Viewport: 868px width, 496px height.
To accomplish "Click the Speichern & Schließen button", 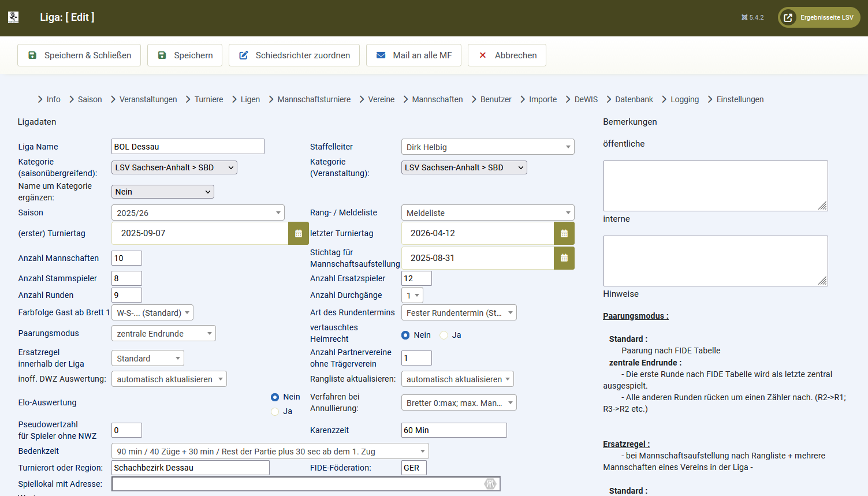I will (79, 55).
